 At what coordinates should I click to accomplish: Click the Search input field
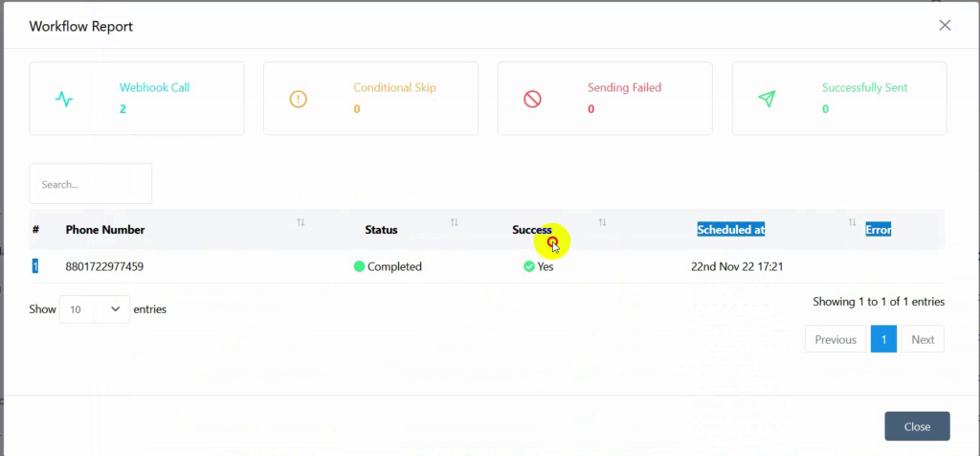click(91, 184)
